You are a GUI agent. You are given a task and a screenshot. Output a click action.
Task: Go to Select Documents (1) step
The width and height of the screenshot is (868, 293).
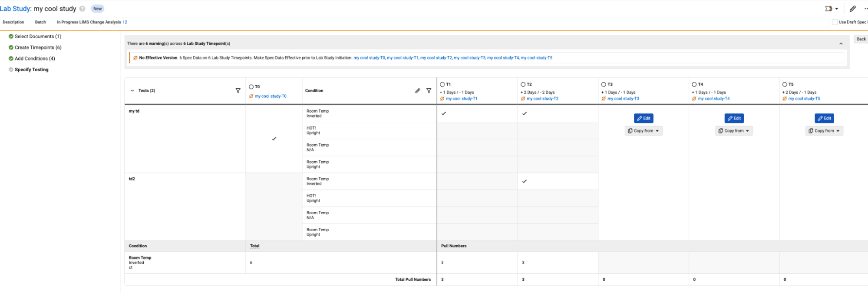coord(38,37)
